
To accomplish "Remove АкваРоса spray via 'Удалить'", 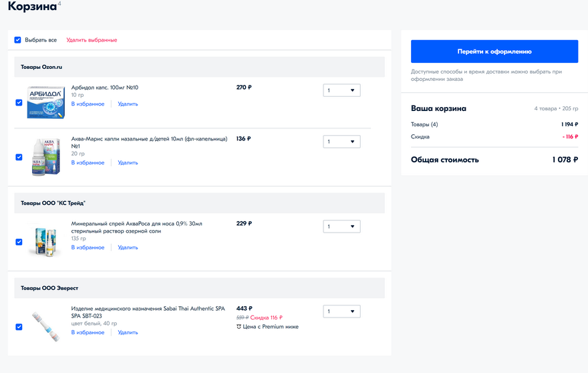I will tap(128, 247).
